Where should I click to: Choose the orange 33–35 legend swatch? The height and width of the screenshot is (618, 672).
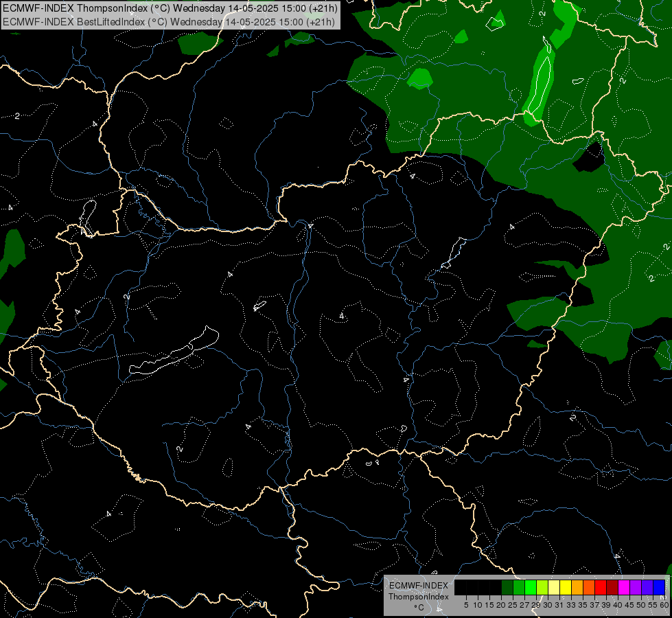577,587
